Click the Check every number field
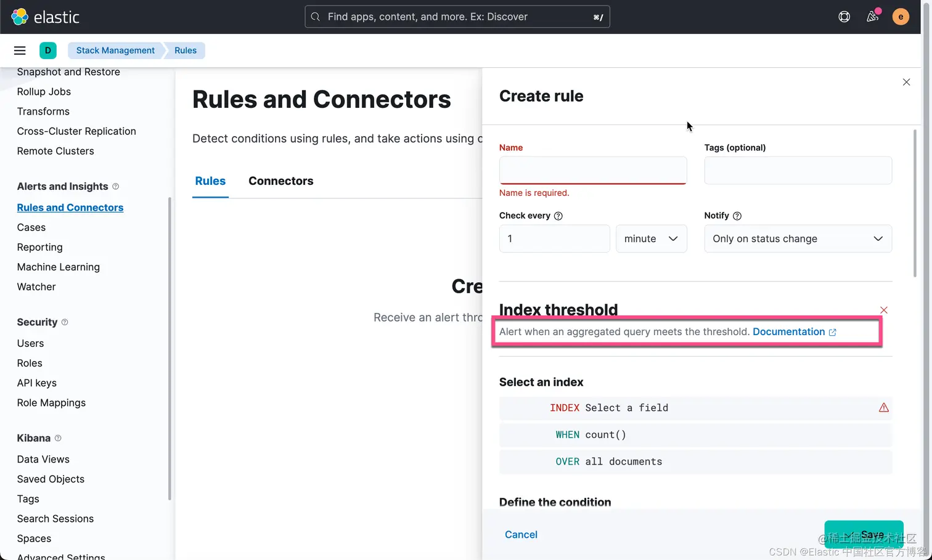932x560 pixels. [x=555, y=238]
